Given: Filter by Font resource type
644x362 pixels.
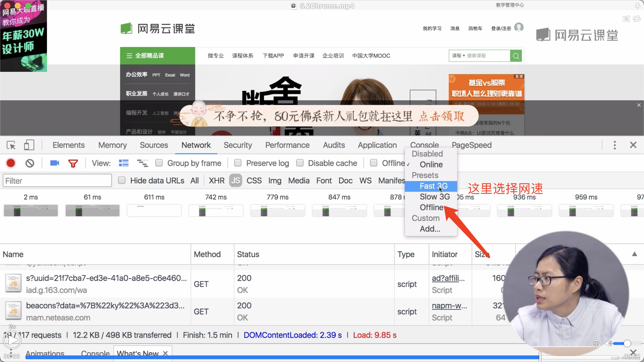Looking at the screenshot, I should click(x=324, y=180).
